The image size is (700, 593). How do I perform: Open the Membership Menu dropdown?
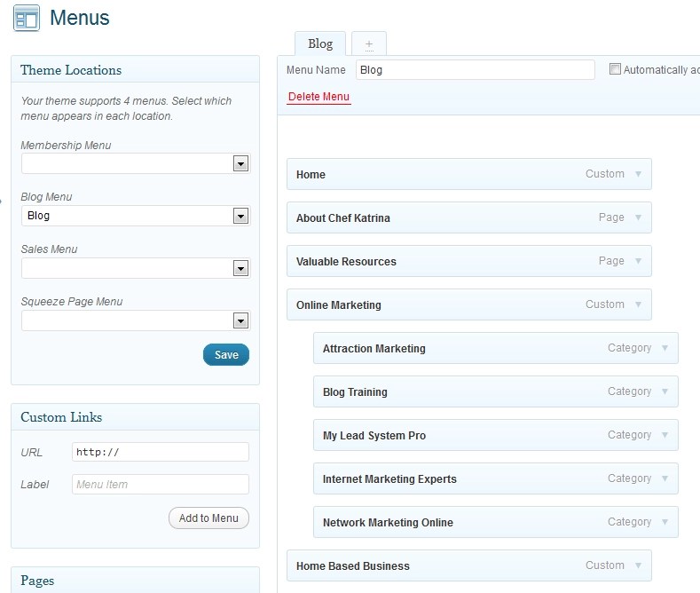pyautogui.click(x=135, y=163)
